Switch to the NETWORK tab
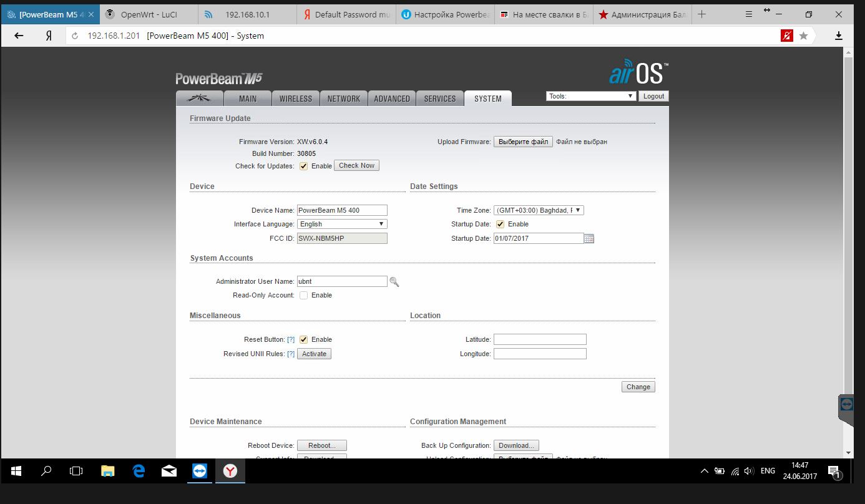 point(343,99)
